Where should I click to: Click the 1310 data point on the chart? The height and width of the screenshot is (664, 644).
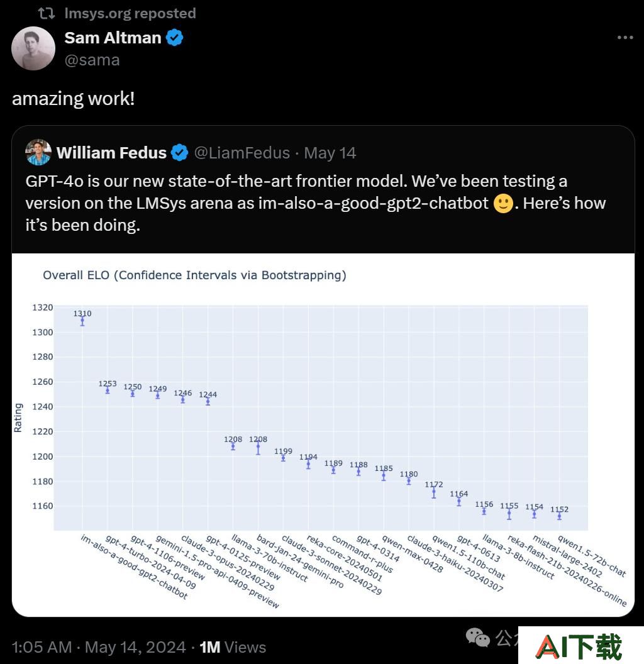coord(82,321)
